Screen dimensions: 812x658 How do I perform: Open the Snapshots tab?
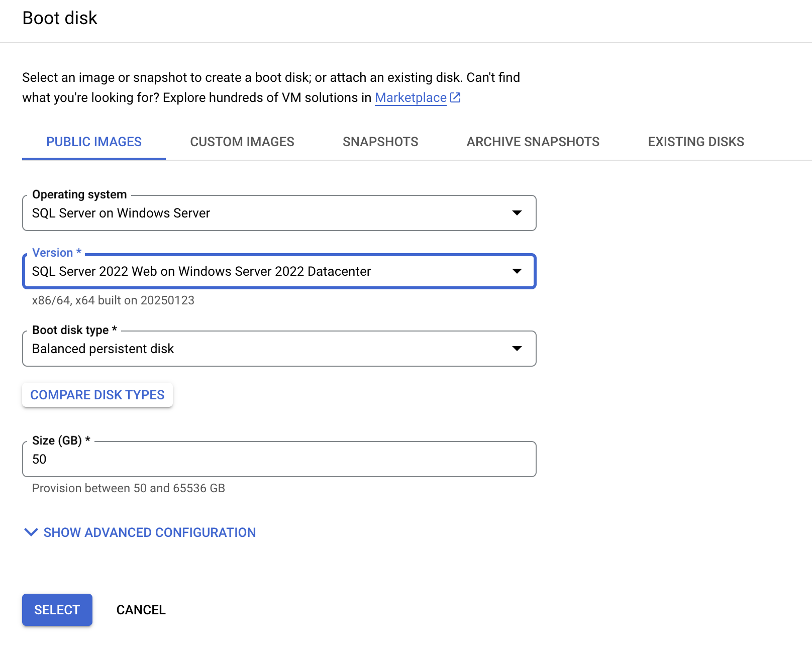tap(380, 142)
